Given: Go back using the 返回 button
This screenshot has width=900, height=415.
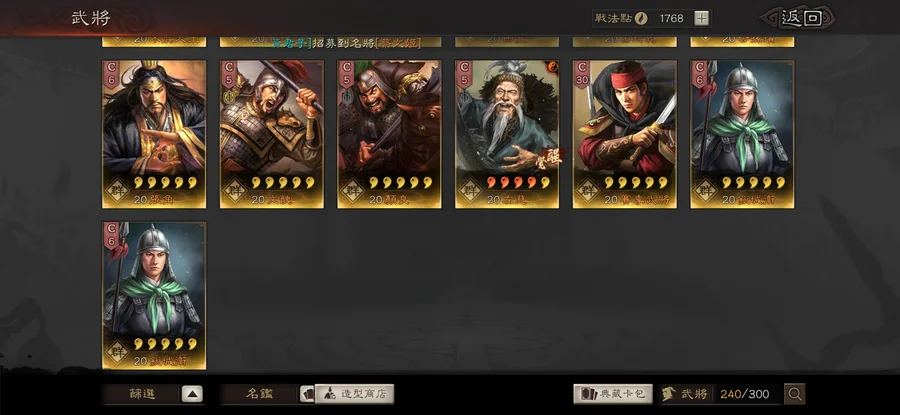Looking at the screenshot, I should 800,18.
